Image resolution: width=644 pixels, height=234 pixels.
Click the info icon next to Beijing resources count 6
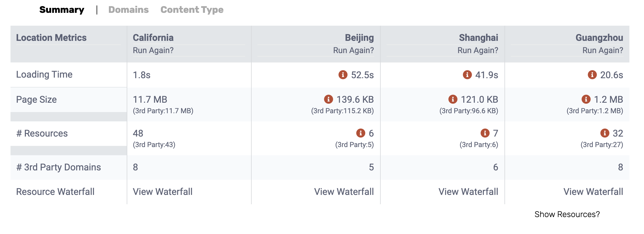(361, 133)
